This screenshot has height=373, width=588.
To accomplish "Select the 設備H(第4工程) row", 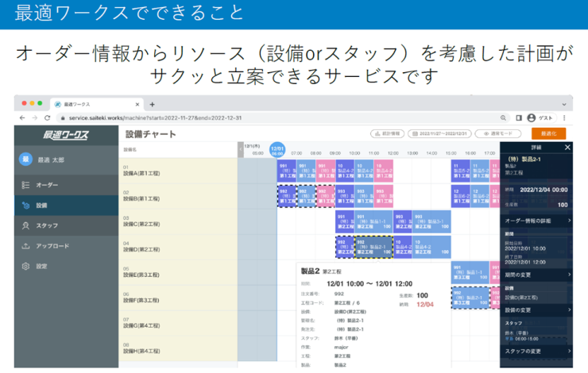I will tap(178, 349).
